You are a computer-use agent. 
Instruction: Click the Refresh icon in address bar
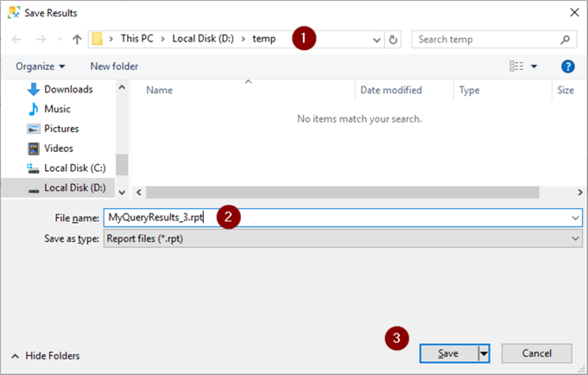(394, 40)
